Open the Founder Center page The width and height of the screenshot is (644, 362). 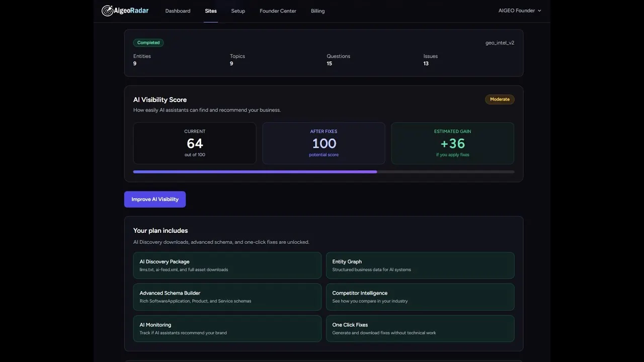pos(278,11)
